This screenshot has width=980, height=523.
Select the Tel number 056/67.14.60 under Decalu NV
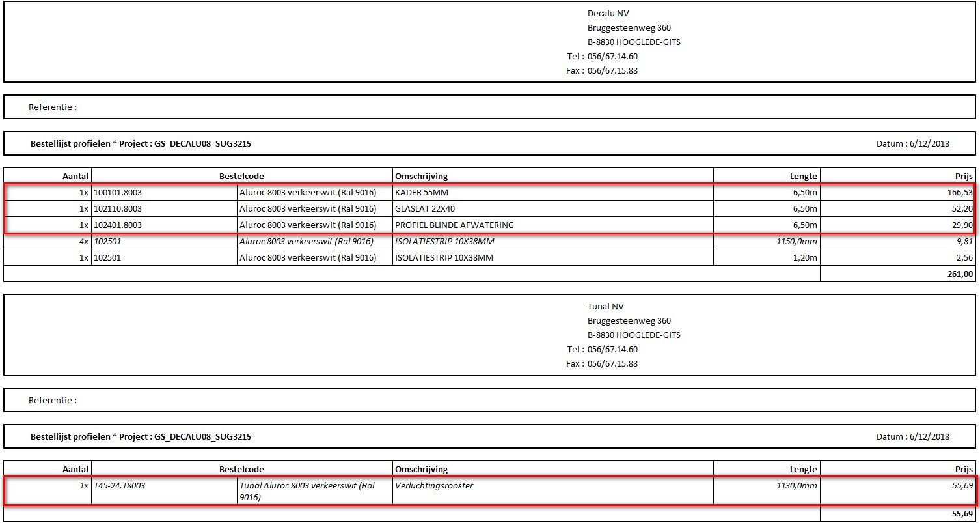coord(612,57)
